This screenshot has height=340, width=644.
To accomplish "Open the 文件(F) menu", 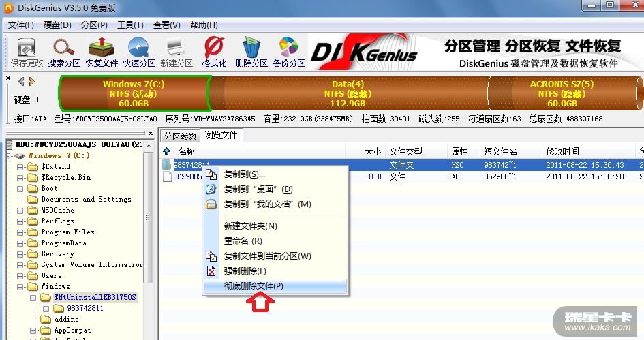I will (21, 25).
